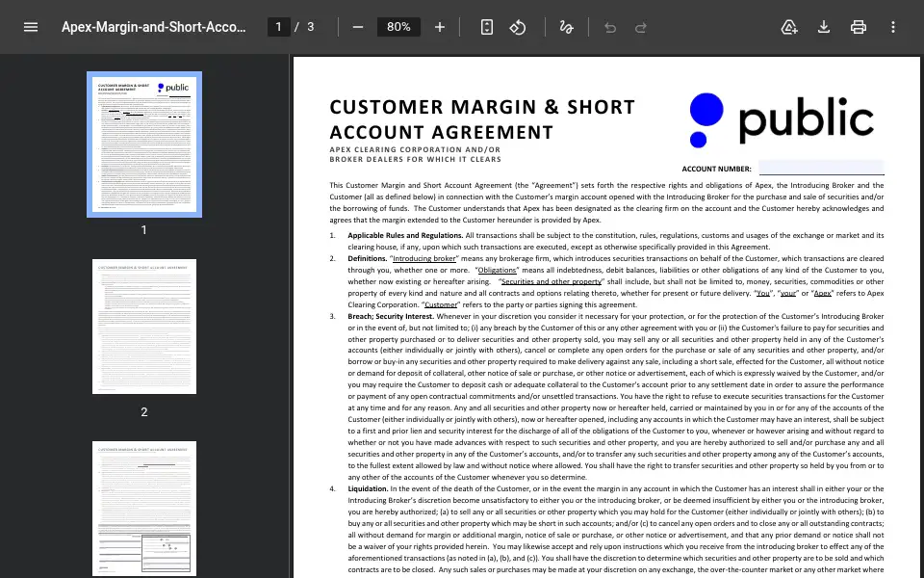Click the heading CUSTOMER MARGIN & SHORT
The image size is (924, 578).
(x=482, y=107)
